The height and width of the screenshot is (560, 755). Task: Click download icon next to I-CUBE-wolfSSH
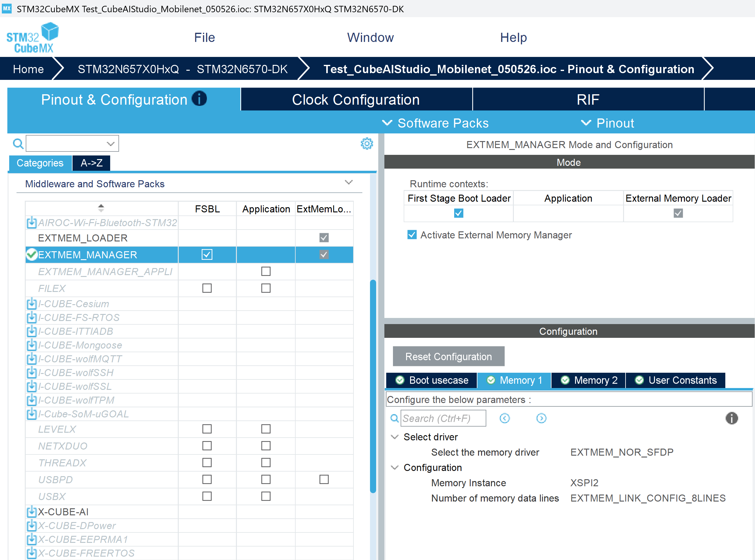(x=32, y=372)
